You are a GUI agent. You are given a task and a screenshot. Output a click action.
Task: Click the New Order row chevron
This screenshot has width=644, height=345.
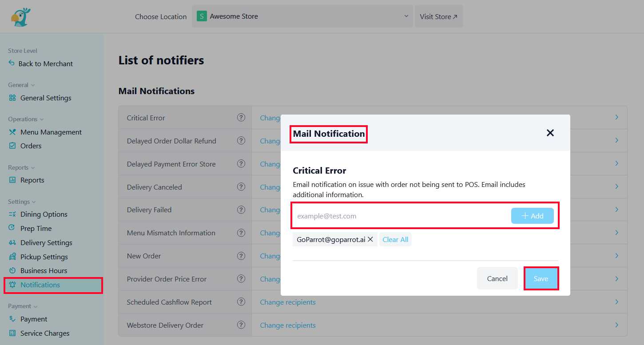[617, 255]
